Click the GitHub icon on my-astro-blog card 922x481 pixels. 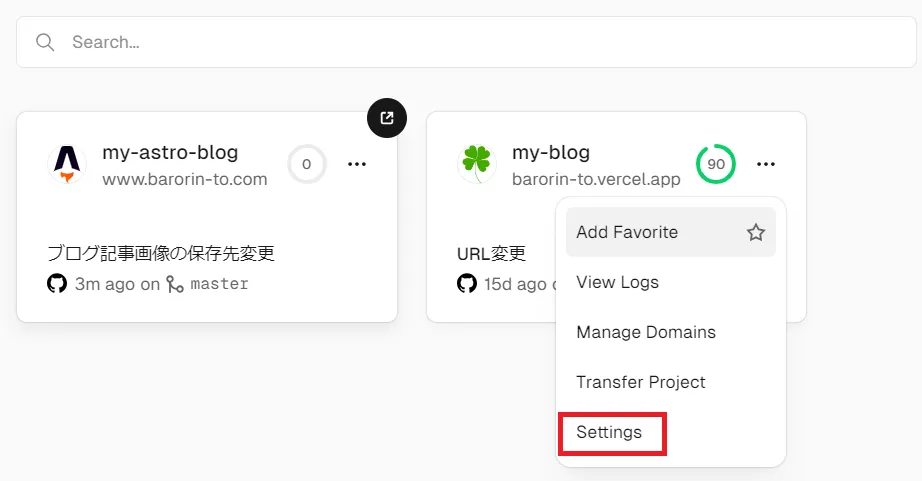point(57,284)
